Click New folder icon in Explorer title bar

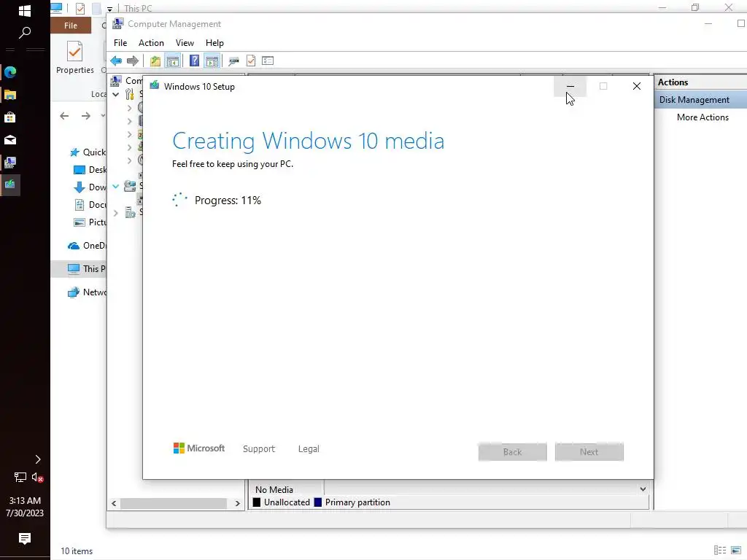click(x=96, y=8)
